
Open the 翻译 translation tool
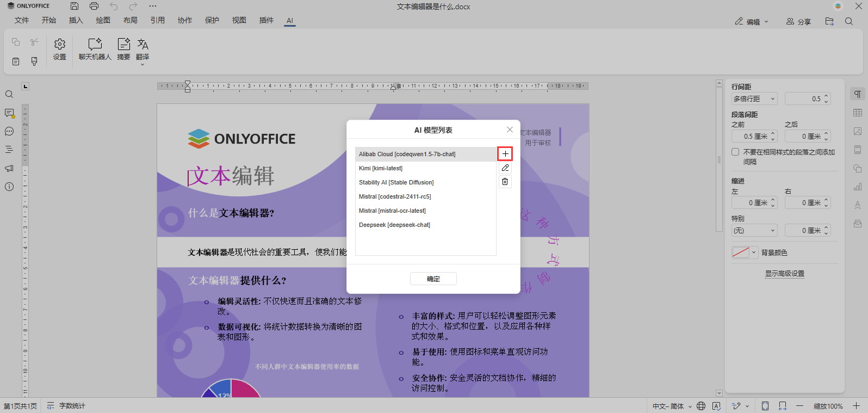[x=143, y=48]
